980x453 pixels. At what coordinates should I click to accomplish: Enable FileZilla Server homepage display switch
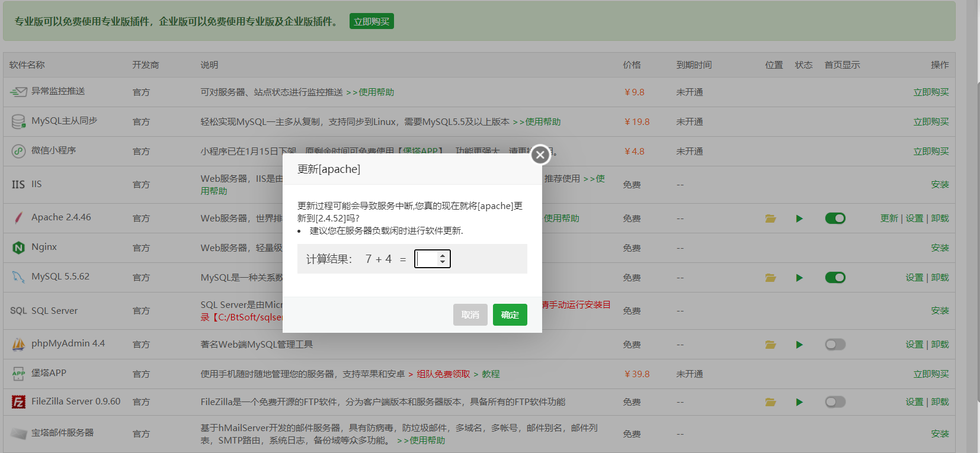click(x=835, y=402)
